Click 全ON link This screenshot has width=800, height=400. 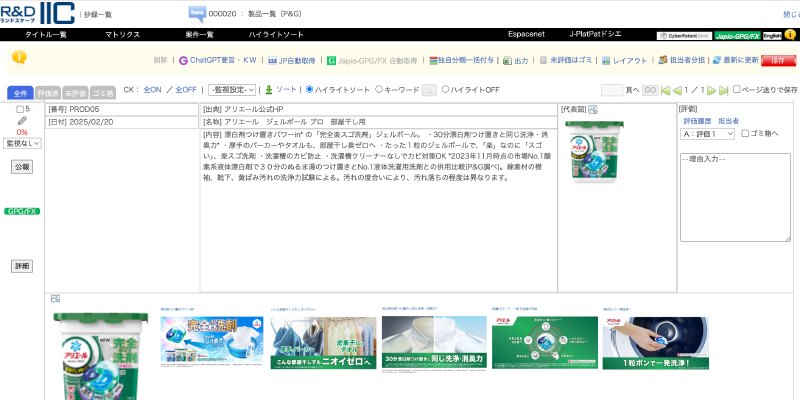click(152, 89)
